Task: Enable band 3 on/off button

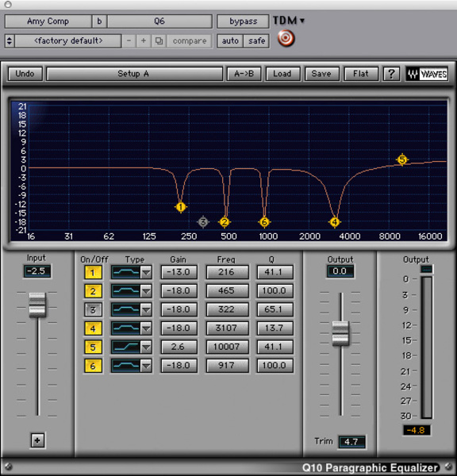Action: pyautogui.click(x=93, y=310)
